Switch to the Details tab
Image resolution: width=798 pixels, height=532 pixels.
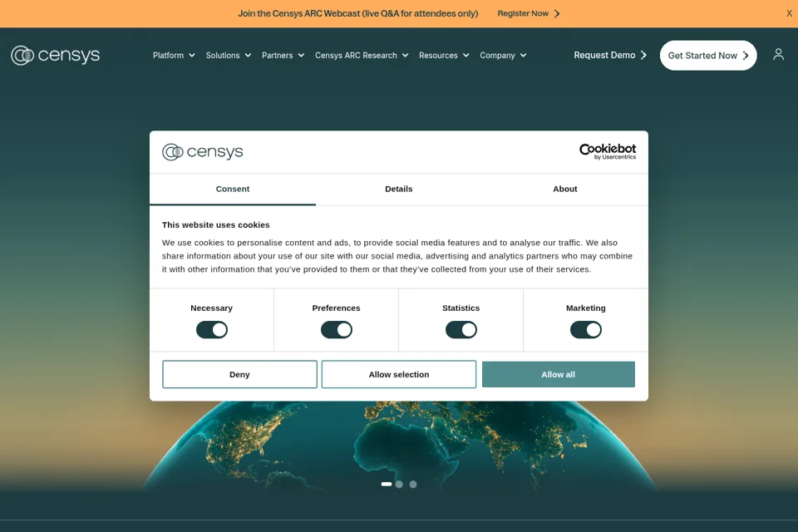pyautogui.click(x=398, y=189)
